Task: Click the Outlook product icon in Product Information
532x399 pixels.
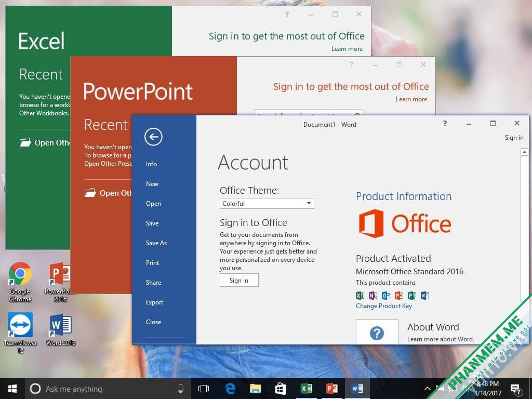Action: (x=386, y=296)
